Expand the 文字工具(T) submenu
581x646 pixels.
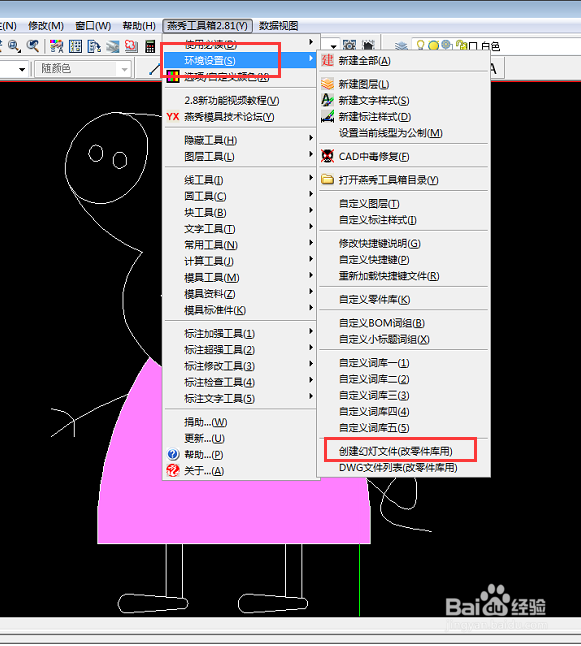point(239,229)
